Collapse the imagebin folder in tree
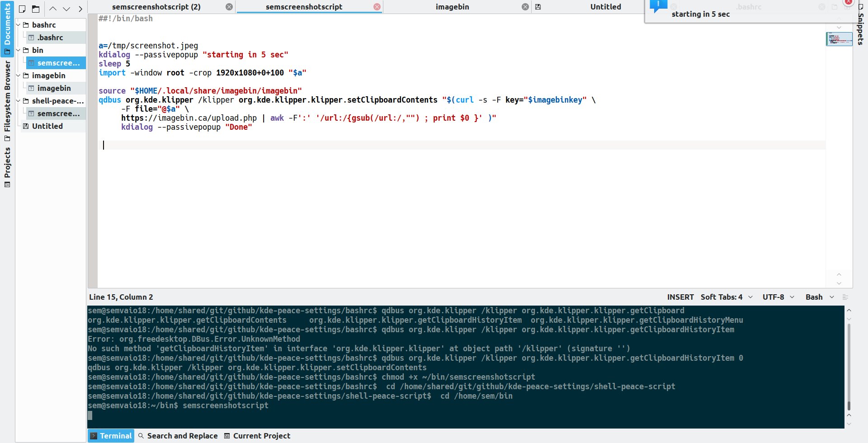 coord(19,75)
